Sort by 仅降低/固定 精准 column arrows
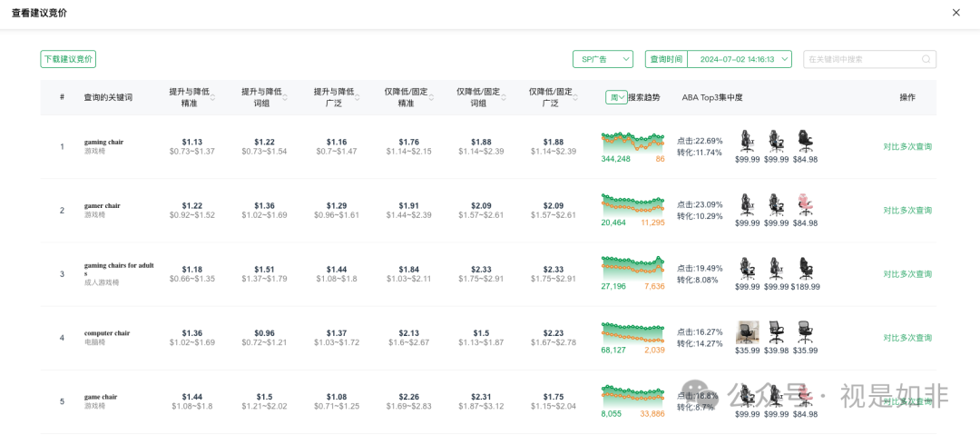The image size is (980, 435). [x=431, y=97]
